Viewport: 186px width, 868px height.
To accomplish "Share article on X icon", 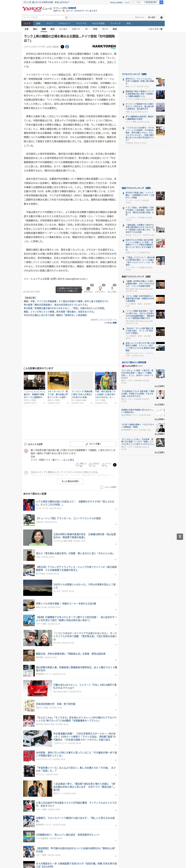I will 62,47.
